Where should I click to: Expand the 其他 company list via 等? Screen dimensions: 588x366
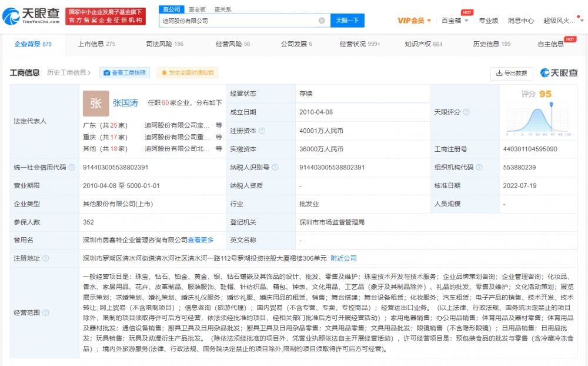pyautogui.click(x=219, y=149)
